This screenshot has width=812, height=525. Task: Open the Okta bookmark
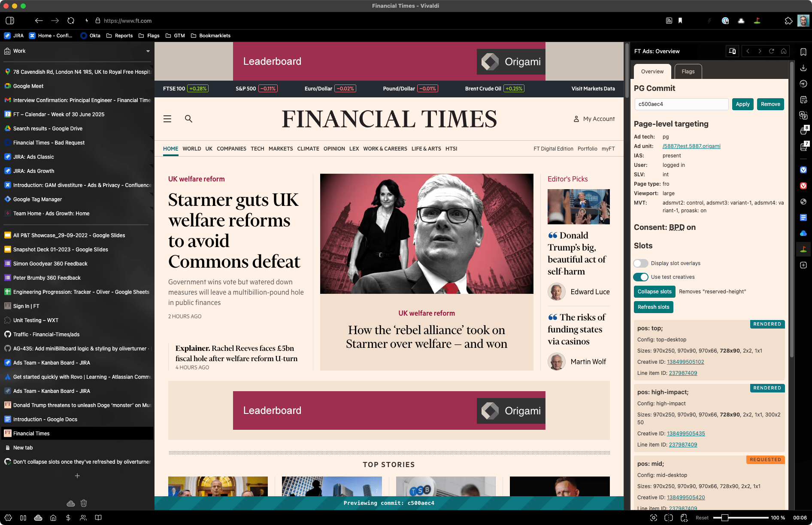point(91,36)
